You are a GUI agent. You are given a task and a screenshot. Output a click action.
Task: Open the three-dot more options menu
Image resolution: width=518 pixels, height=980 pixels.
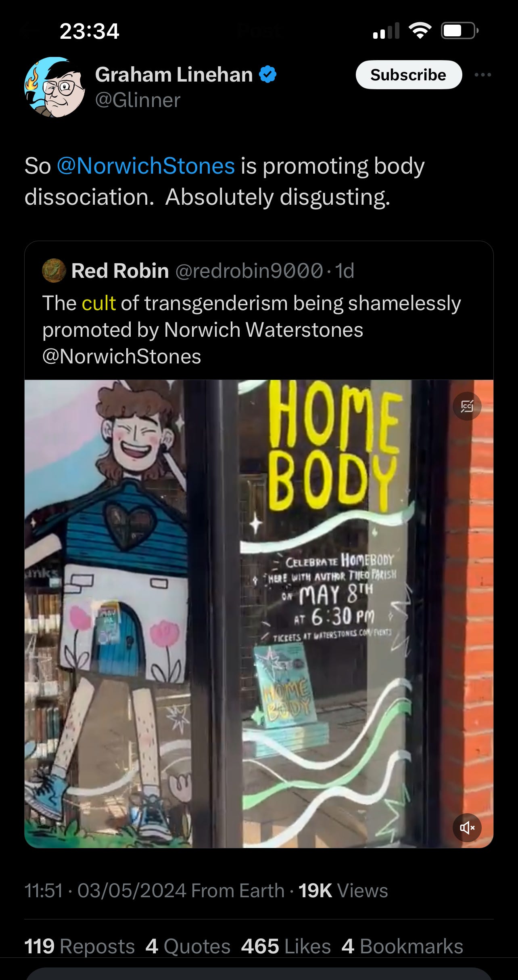pos(482,75)
